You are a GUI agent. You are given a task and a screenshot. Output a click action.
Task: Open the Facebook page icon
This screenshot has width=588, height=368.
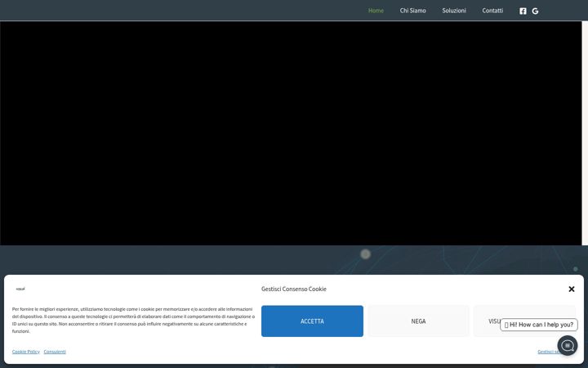(x=523, y=11)
